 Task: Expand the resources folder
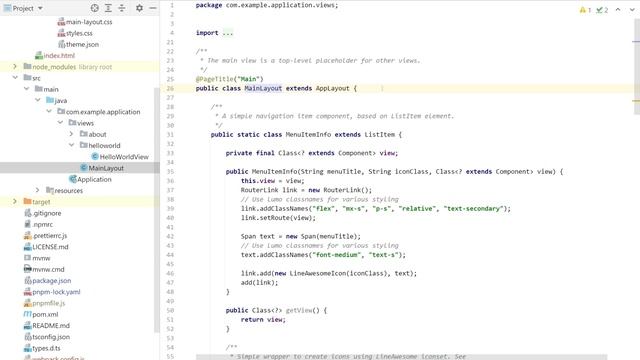(38, 190)
